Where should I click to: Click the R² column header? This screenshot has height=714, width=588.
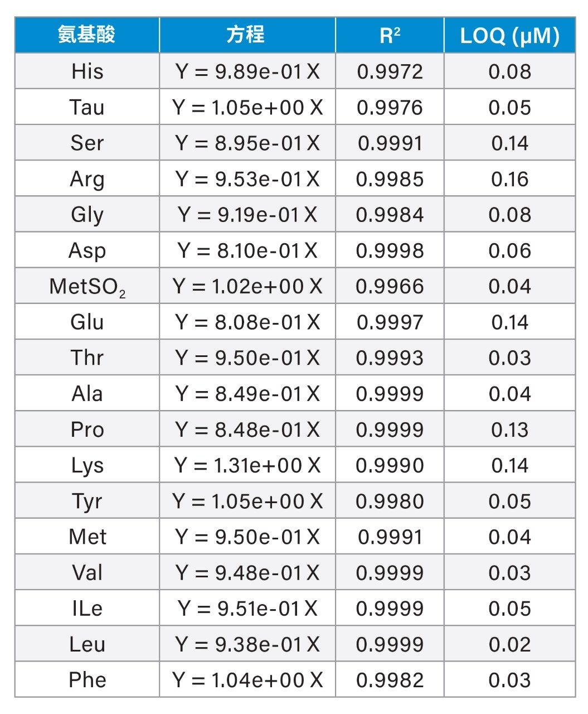390,35
